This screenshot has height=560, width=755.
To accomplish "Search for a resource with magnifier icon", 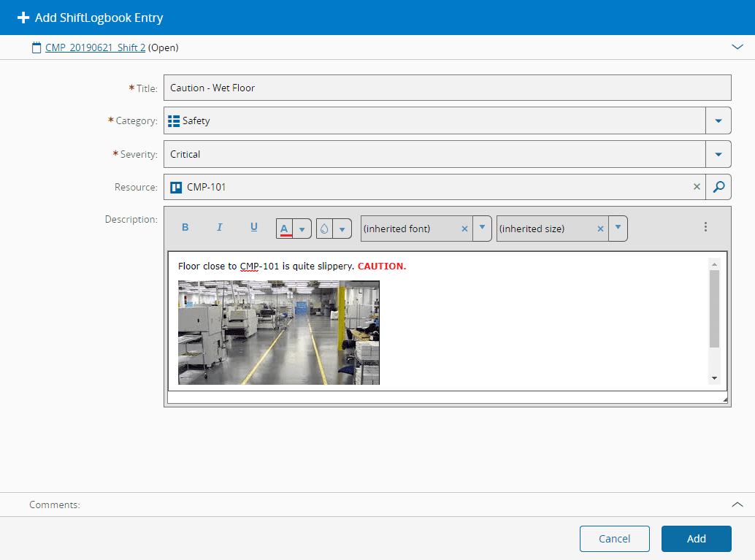I will [x=718, y=187].
